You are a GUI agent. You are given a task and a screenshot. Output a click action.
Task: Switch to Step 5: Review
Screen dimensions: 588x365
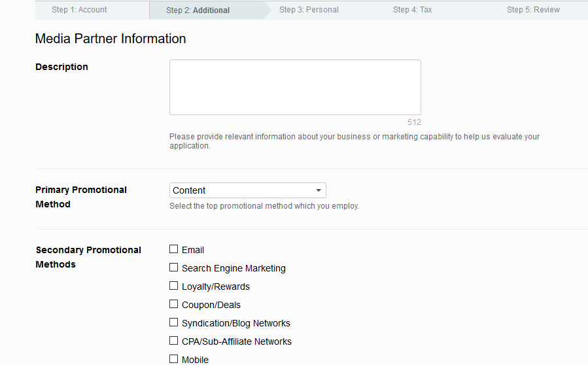pyautogui.click(x=533, y=10)
